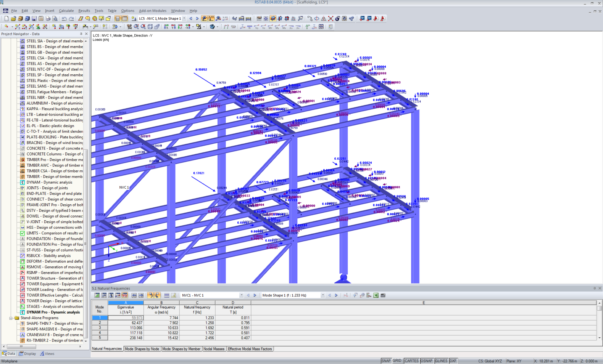This screenshot has width=603, height=364.
Task: Show bending moment Mz diagram icon
Action: point(284,27)
